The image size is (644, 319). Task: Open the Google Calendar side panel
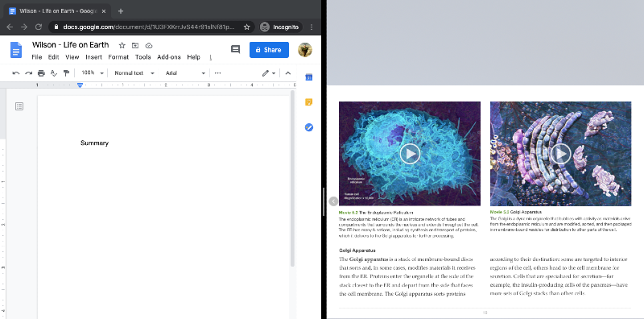click(x=309, y=77)
